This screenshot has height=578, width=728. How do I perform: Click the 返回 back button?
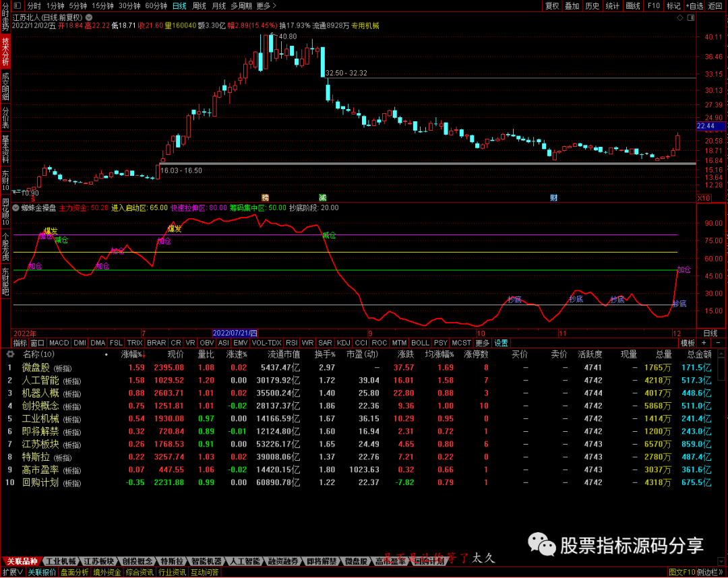(715, 6)
